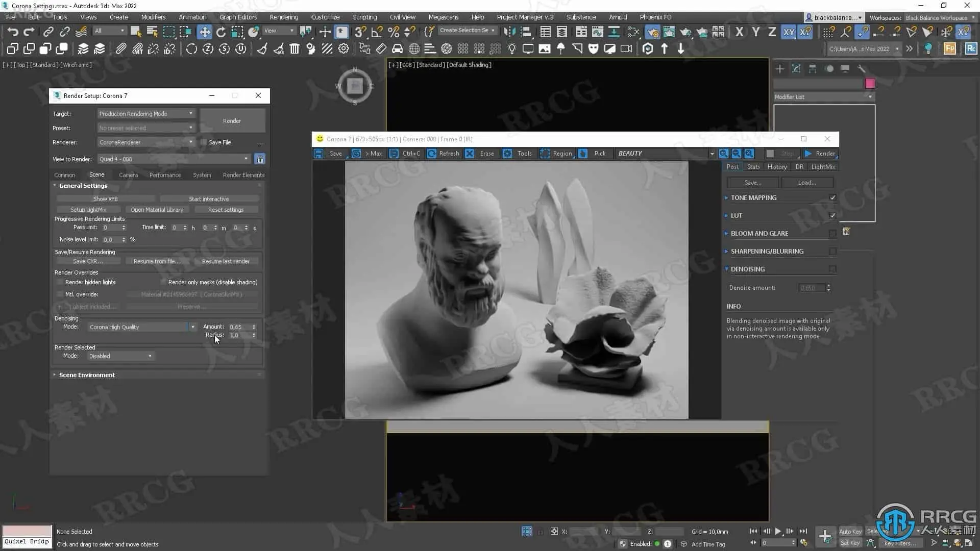Click Save icon in Corona VFB

[x=318, y=154]
